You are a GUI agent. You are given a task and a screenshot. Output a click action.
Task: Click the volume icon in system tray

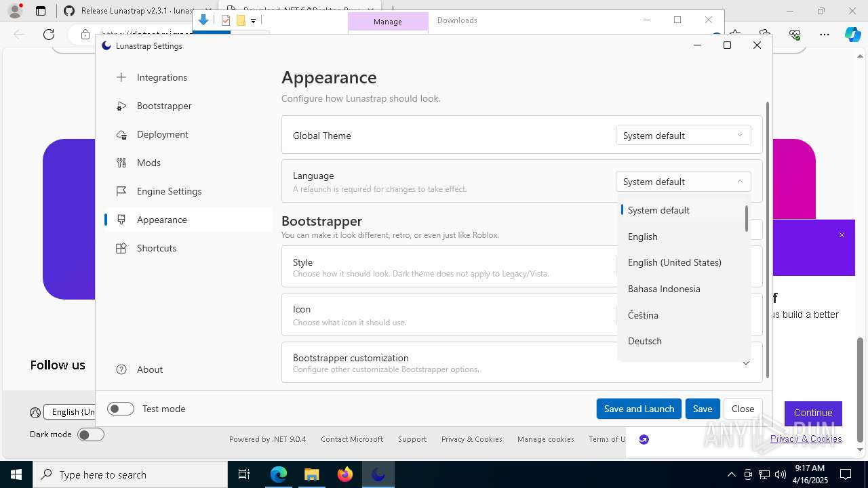pos(781,474)
